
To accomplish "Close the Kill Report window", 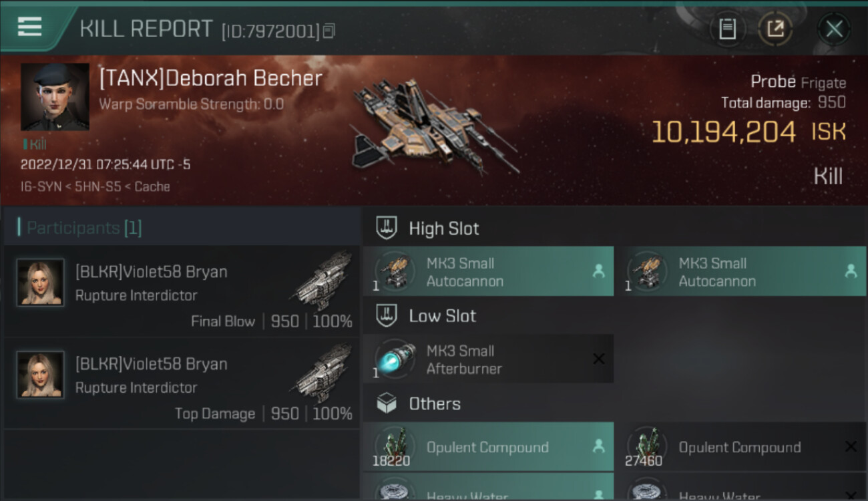I will pyautogui.click(x=834, y=29).
